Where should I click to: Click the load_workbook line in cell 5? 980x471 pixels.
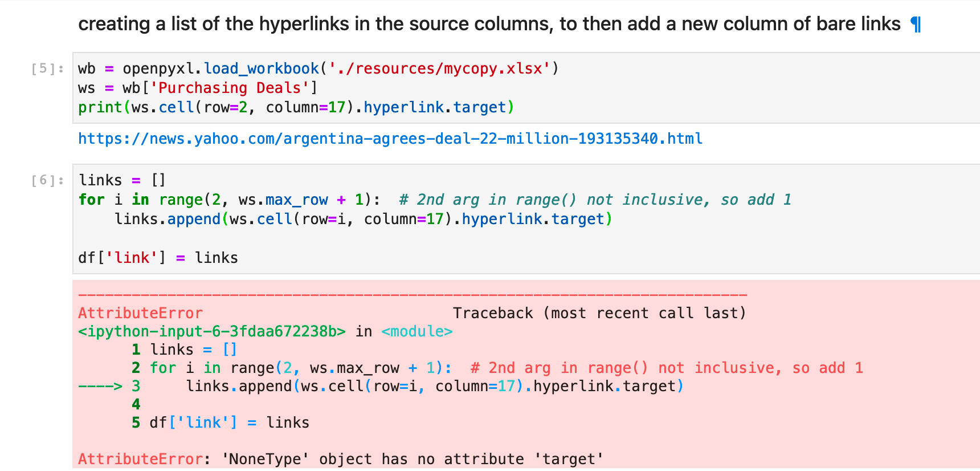click(x=318, y=68)
